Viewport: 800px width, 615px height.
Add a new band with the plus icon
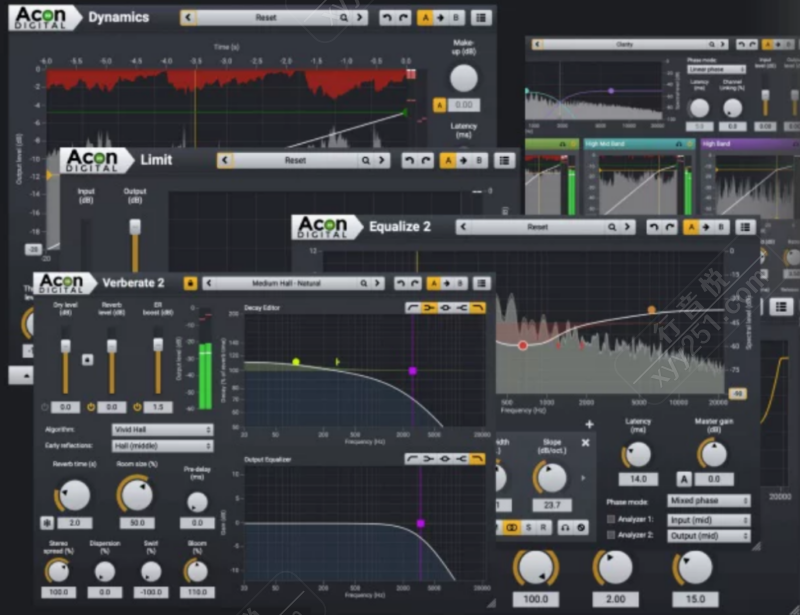click(589, 424)
